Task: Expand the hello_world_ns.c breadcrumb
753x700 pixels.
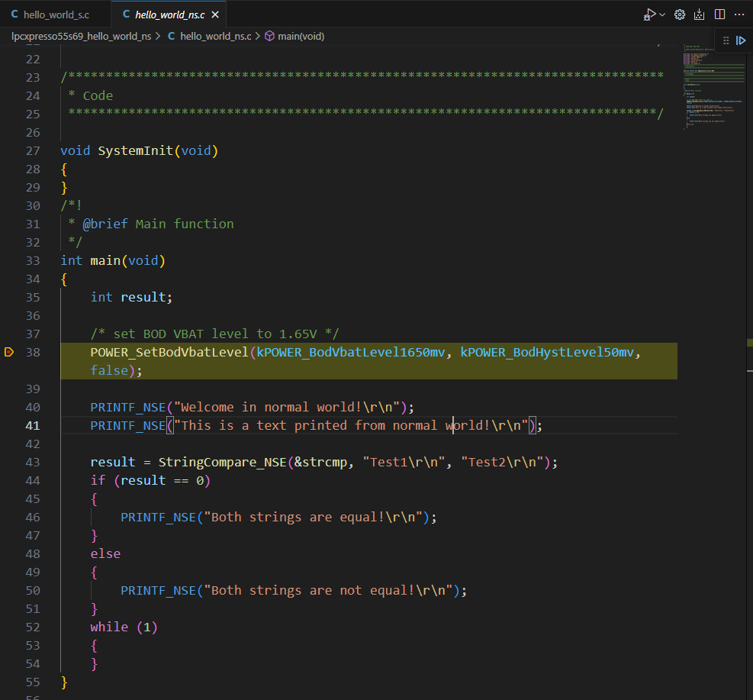Action: [215, 36]
